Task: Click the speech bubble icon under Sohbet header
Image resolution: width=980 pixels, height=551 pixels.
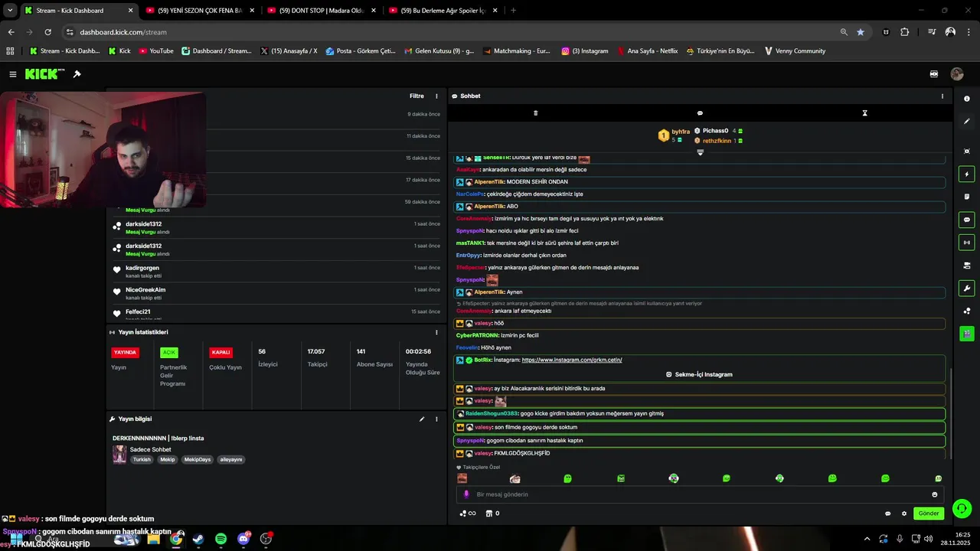Action: (x=700, y=113)
